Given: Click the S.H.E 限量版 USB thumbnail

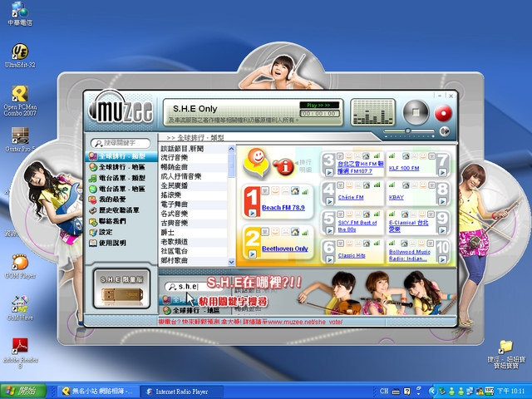Looking at the screenshot, I should 122,288.
